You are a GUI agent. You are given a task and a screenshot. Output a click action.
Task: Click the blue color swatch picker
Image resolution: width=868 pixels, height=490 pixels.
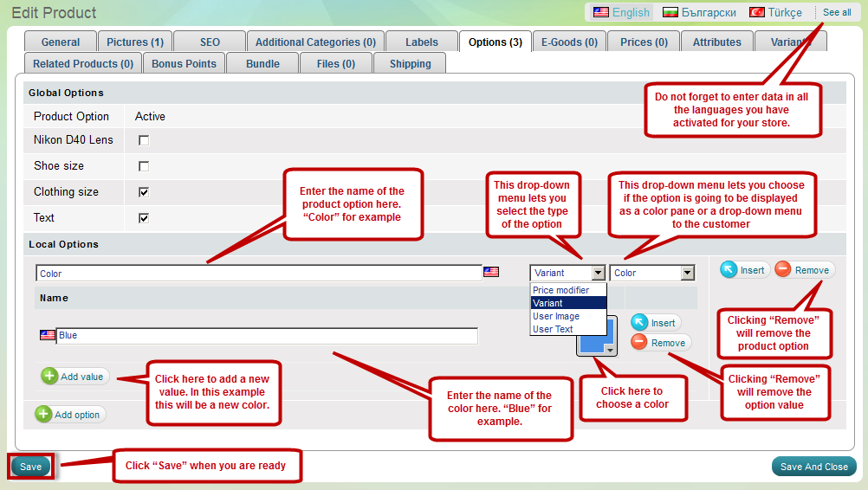pyautogui.click(x=598, y=337)
